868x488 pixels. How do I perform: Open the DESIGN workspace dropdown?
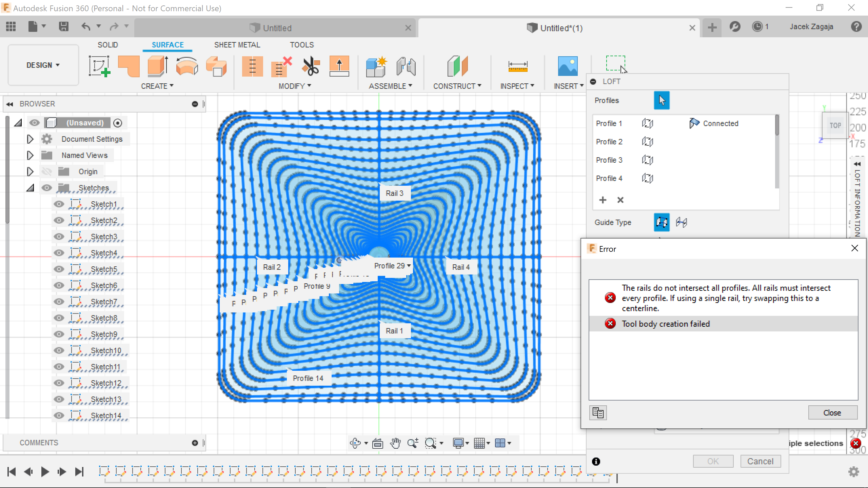coord(43,65)
